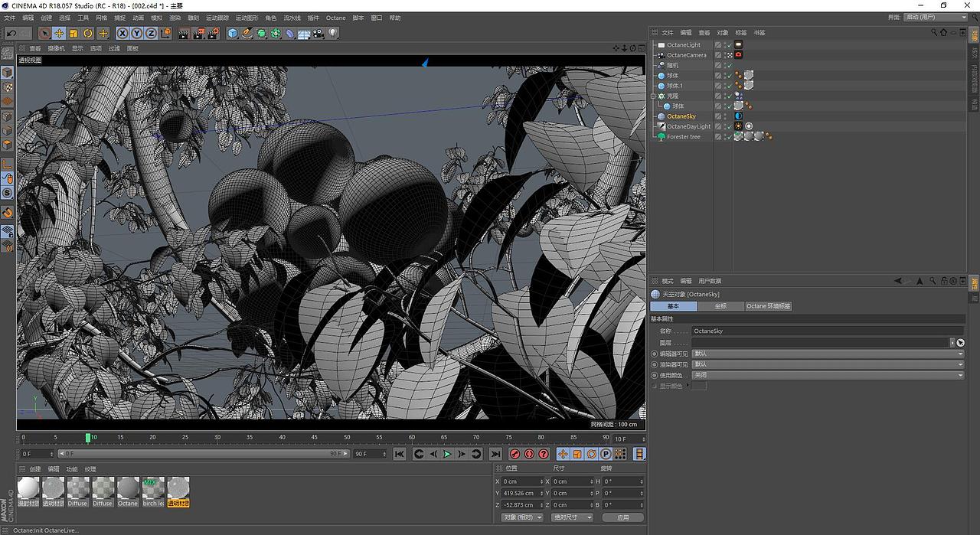Click the green enable checkmark of OctaneLight
Image resolution: width=980 pixels, height=535 pixels.
pyautogui.click(x=729, y=45)
